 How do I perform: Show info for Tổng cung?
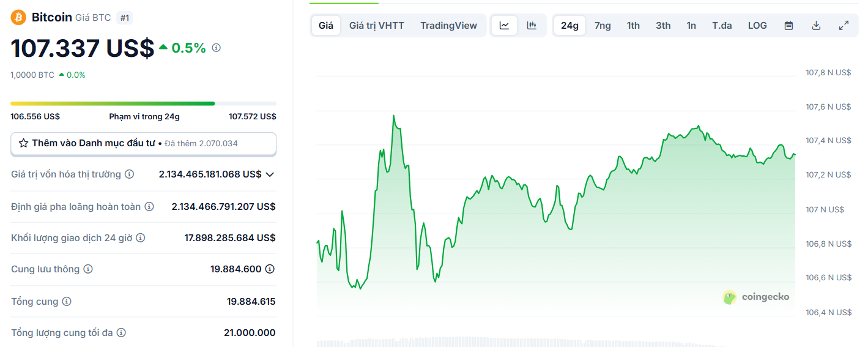click(x=67, y=302)
